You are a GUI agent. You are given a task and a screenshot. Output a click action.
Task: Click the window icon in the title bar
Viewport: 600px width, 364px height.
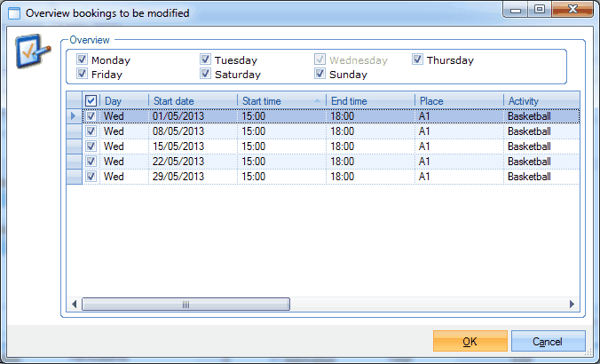point(13,12)
